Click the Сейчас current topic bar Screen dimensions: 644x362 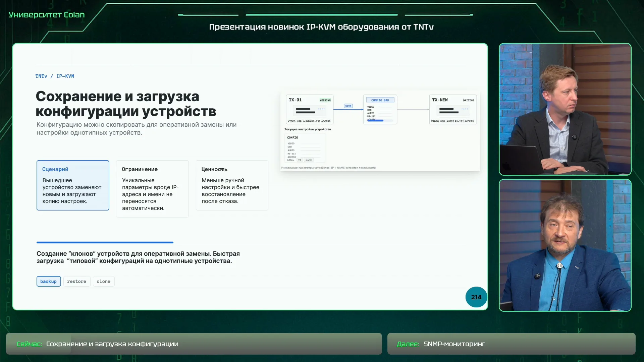(x=194, y=344)
